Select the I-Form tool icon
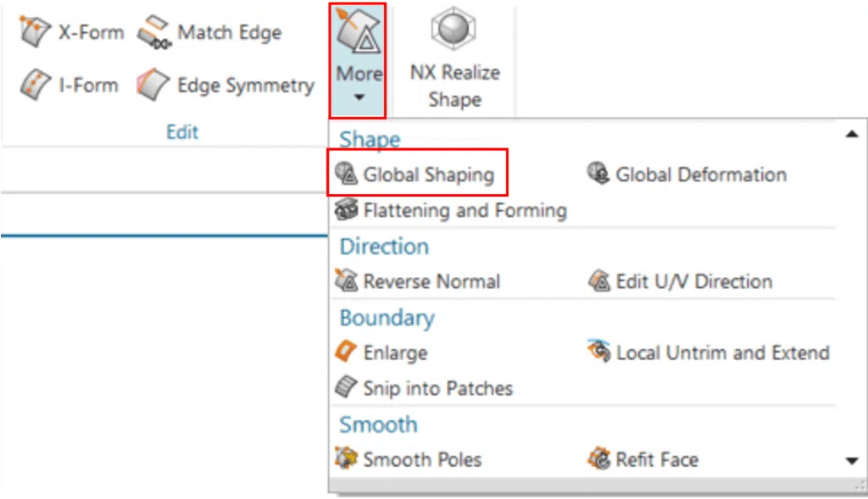The height and width of the screenshot is (499, 868). click(36, 85)
